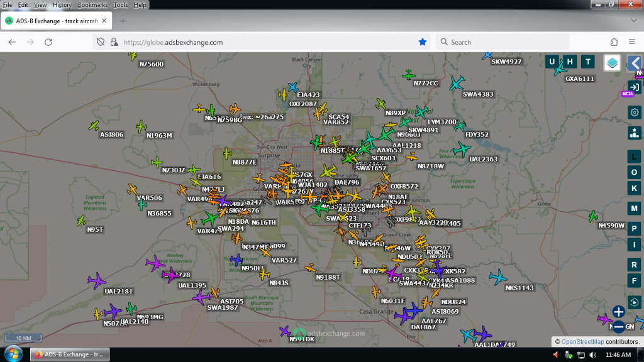Open the system volume speaker icon
Screen dimensions: 644x362
pyautogui.click(x=592, y=354)
